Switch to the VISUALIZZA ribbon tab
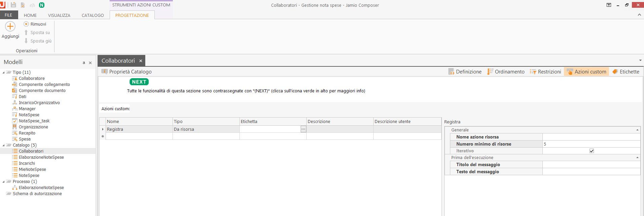The width and height of the screenshot is (644, 216). click(x=59, y=15)
